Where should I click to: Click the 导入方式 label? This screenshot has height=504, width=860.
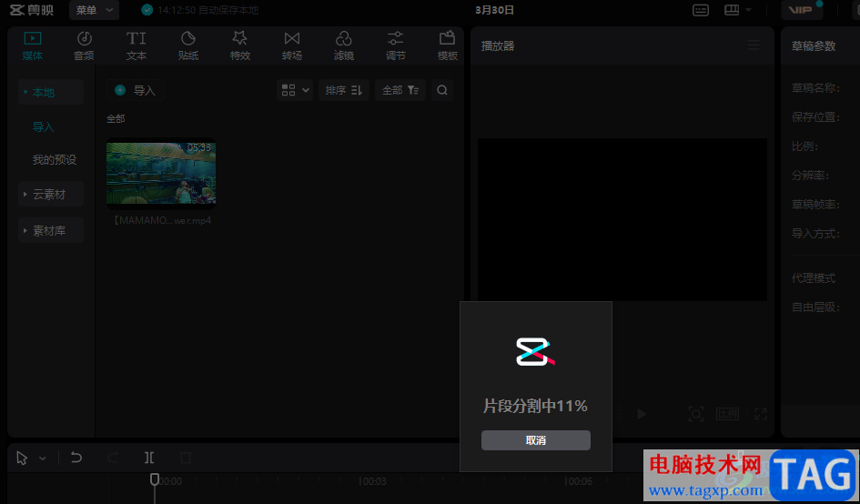point(815,234)
